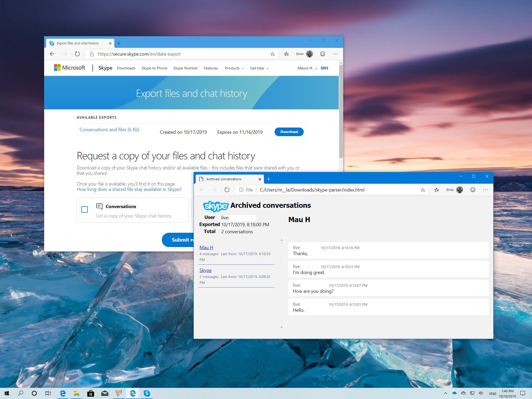Click the Skype conversation link for Mau H

click(206, 247)
